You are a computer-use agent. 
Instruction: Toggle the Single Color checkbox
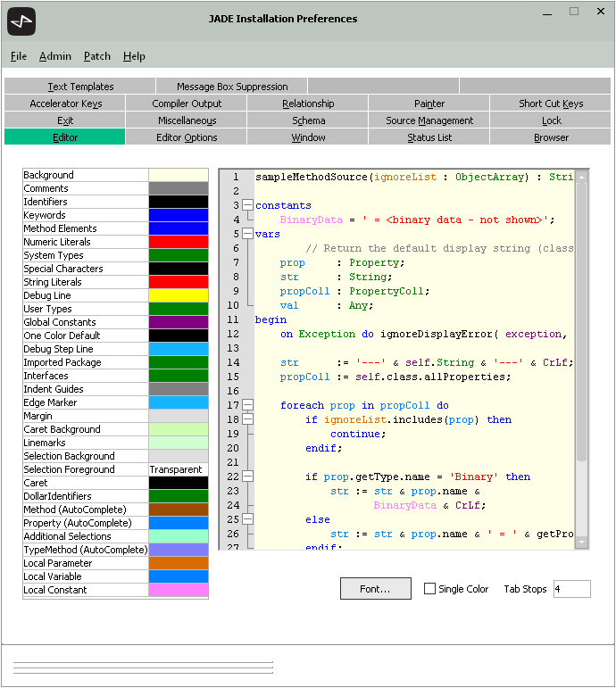pos(429,589)
